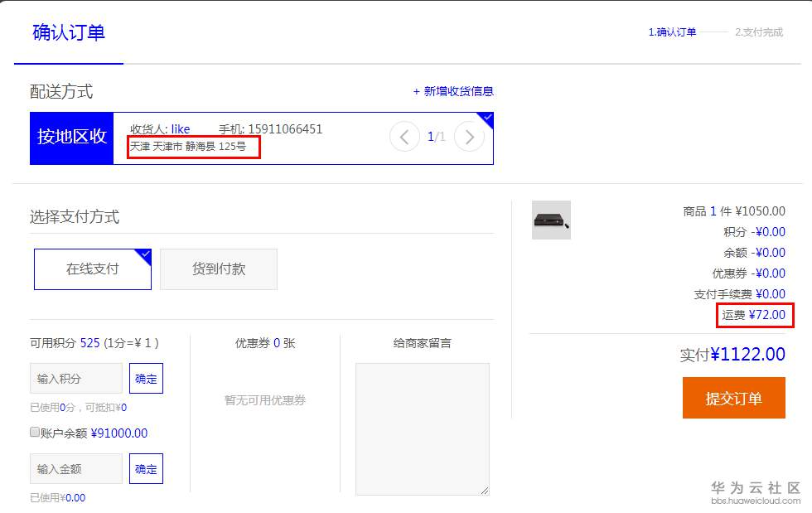Open the 确认订单 header tab

tap(68, 32)
